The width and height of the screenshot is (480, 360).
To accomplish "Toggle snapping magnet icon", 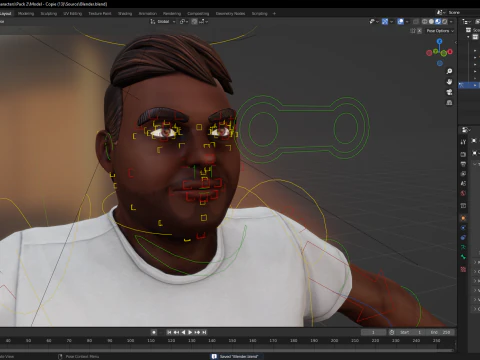I will (x=194, y=21).
